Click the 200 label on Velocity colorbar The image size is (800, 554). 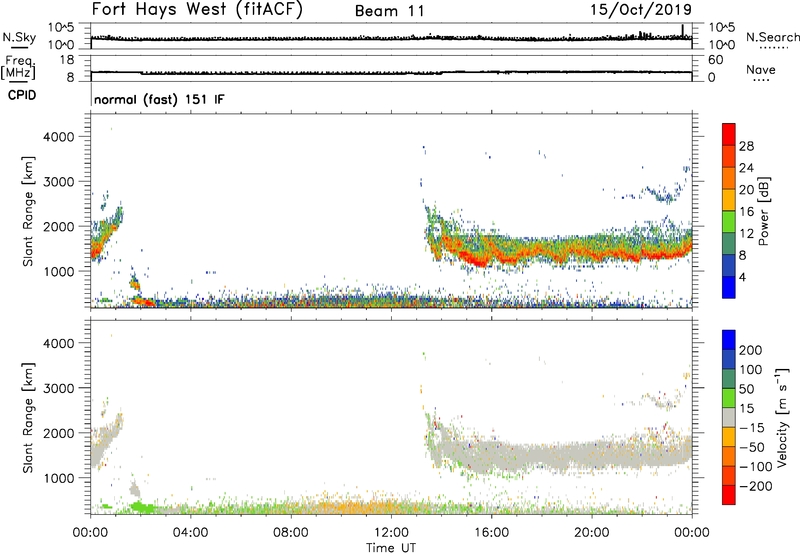tap(751, 350)
